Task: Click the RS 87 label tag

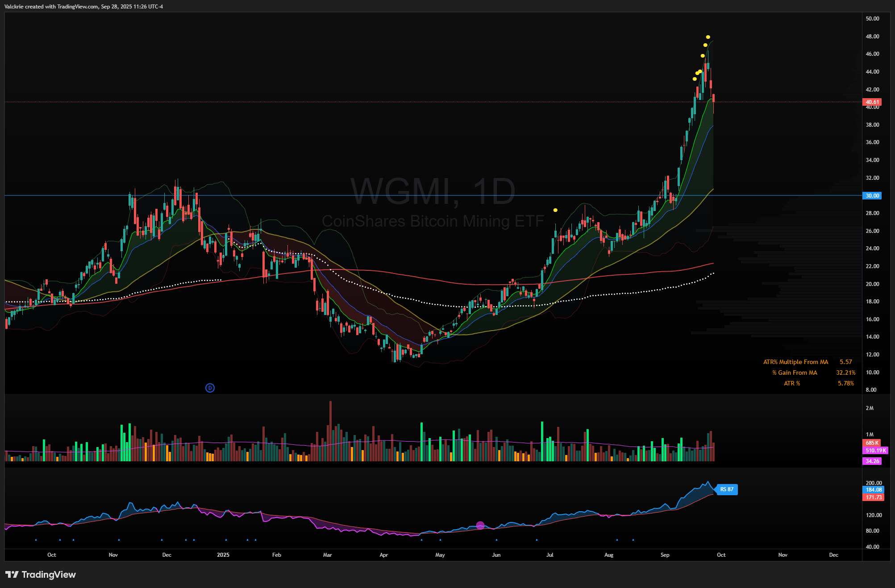Action: pos(726,489)
